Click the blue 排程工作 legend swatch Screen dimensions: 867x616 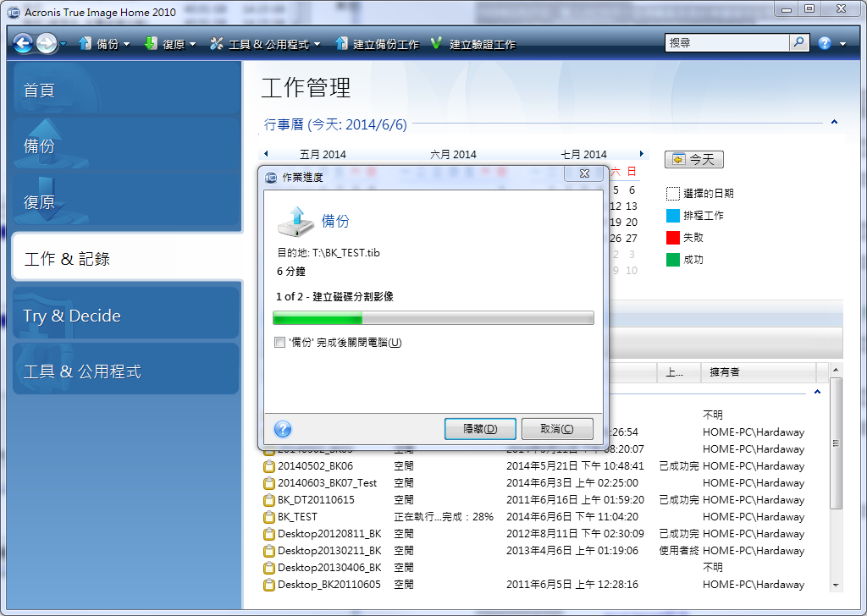tap(673, 216)
